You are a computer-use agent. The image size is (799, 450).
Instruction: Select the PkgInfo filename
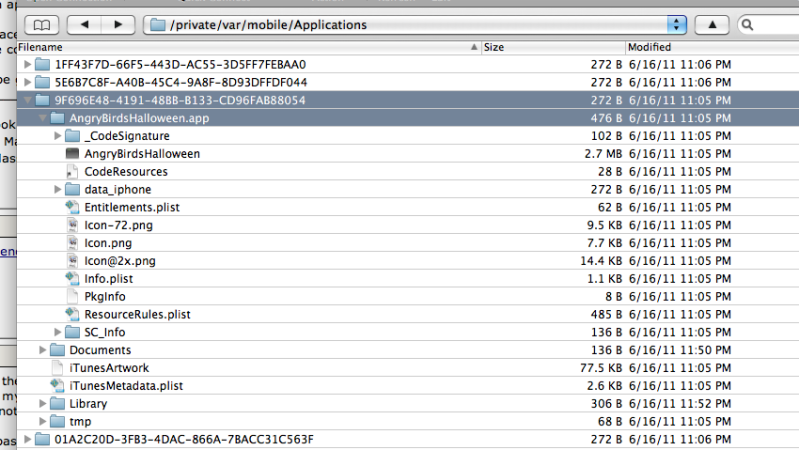(x=104, y=297)
